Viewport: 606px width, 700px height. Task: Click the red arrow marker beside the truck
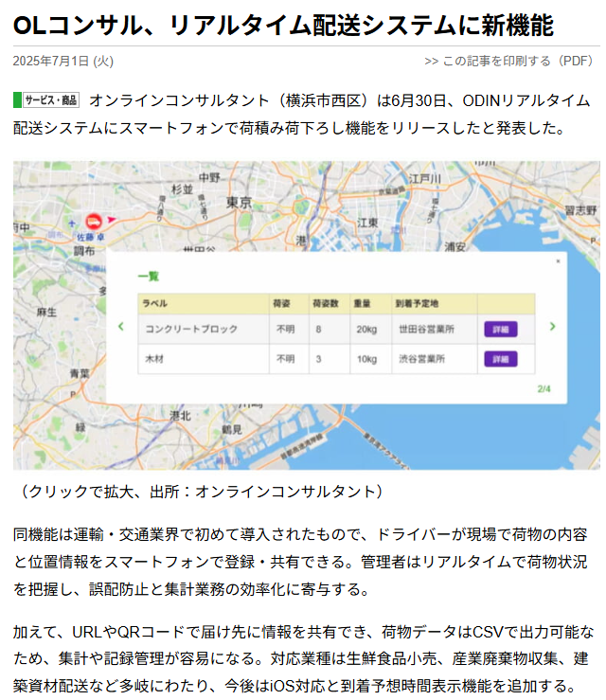111,220
